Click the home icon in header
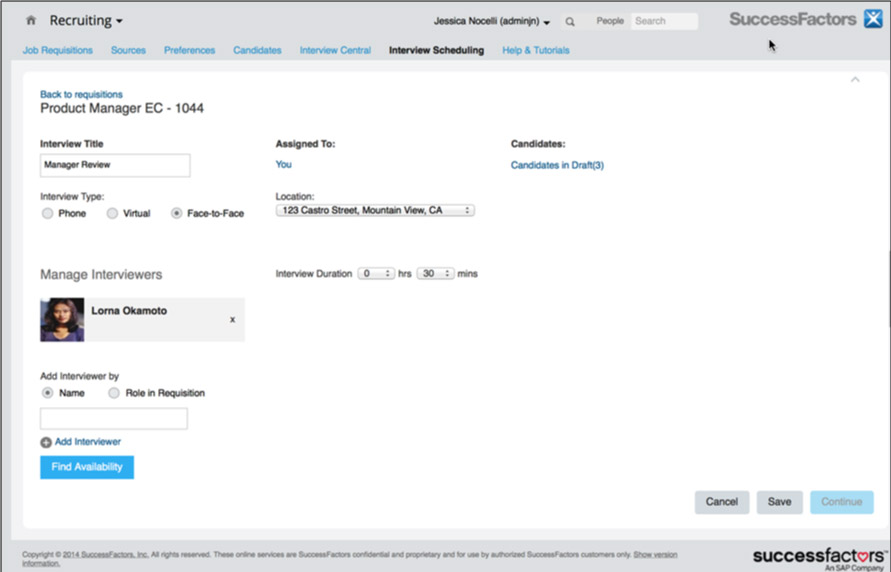 [x=31, y=20]
